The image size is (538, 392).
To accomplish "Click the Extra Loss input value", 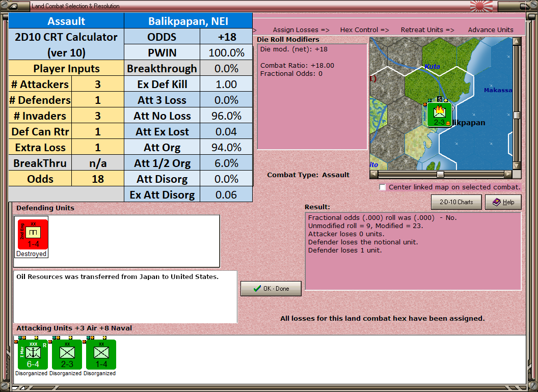I will 98,147.
